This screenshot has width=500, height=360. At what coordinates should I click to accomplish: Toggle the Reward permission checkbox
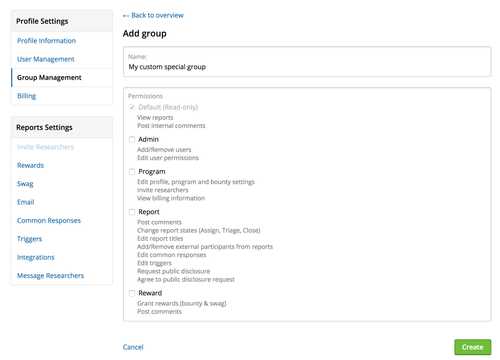click(x=132, y=293)
